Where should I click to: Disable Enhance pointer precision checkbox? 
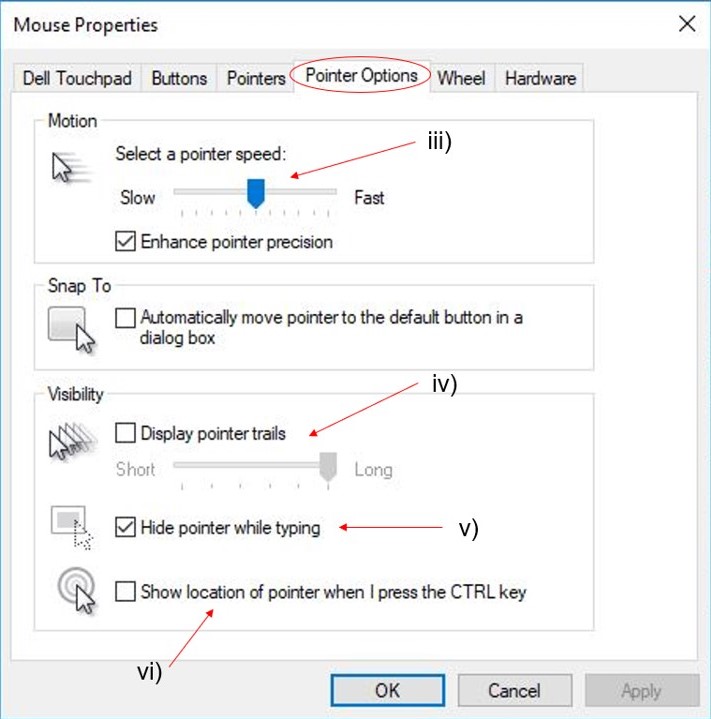point(125,241)
